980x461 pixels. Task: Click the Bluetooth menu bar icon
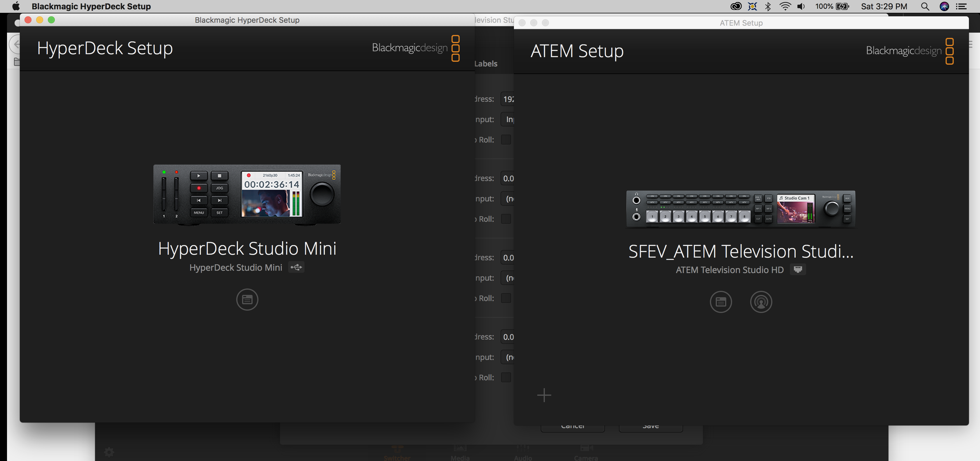(x=768, y=6)
